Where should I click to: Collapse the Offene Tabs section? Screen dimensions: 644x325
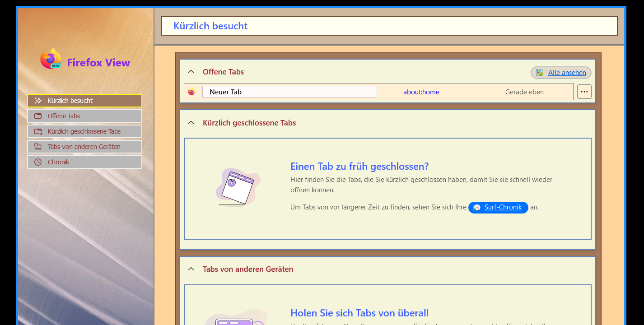tap(191, 72)
